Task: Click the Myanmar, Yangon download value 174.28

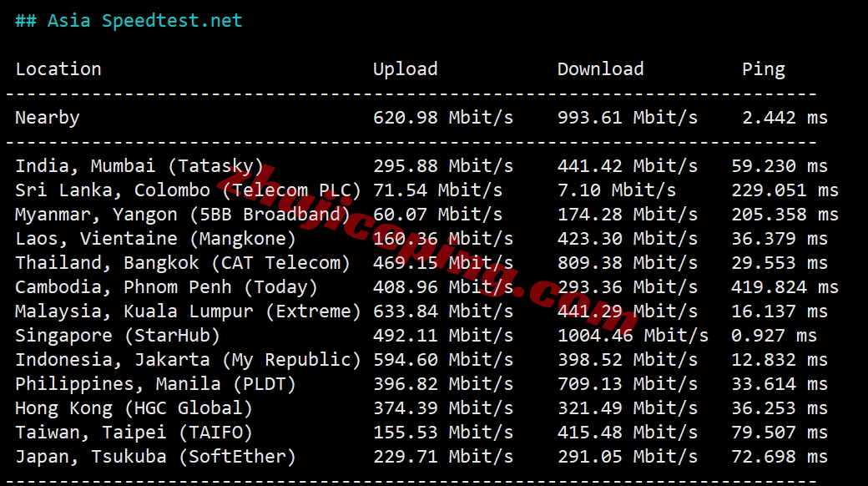Action: 589,215
